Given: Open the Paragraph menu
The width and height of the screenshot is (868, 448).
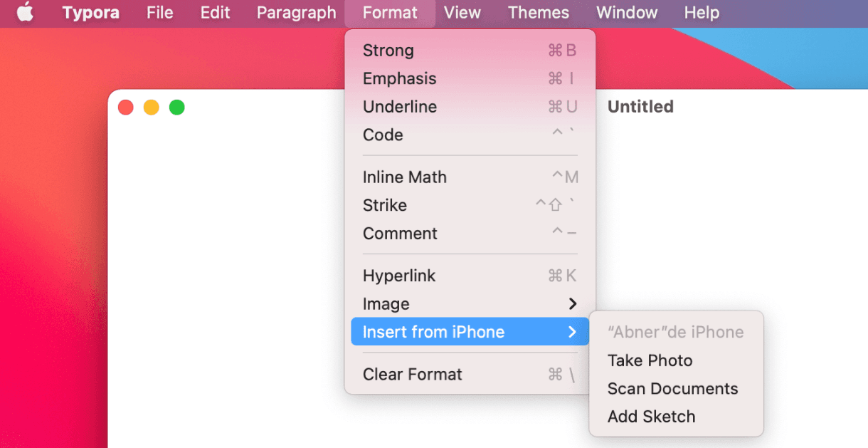Looking at the screenshot, I should point(296,13).
